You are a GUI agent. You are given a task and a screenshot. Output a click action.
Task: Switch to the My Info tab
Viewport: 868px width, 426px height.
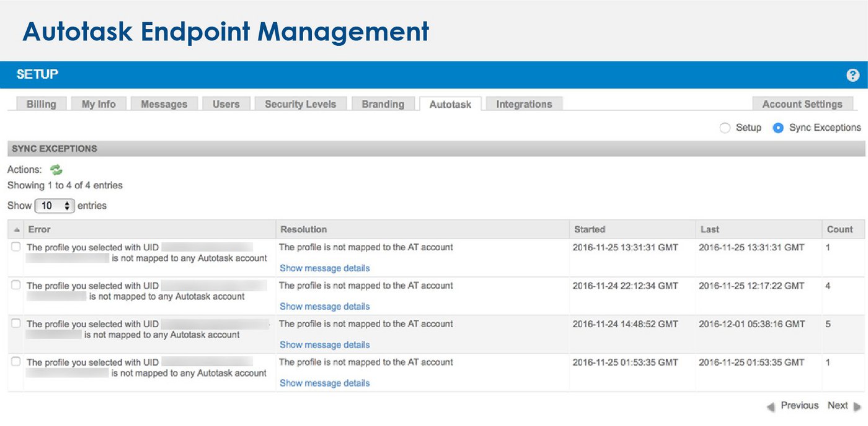pyautogui.click(x=99, y=104)
